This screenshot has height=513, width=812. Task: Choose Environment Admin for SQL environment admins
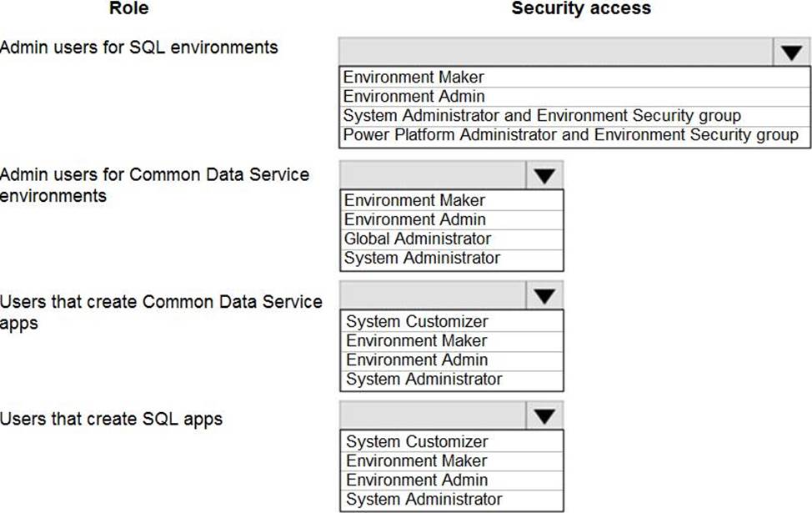point(414,97)
